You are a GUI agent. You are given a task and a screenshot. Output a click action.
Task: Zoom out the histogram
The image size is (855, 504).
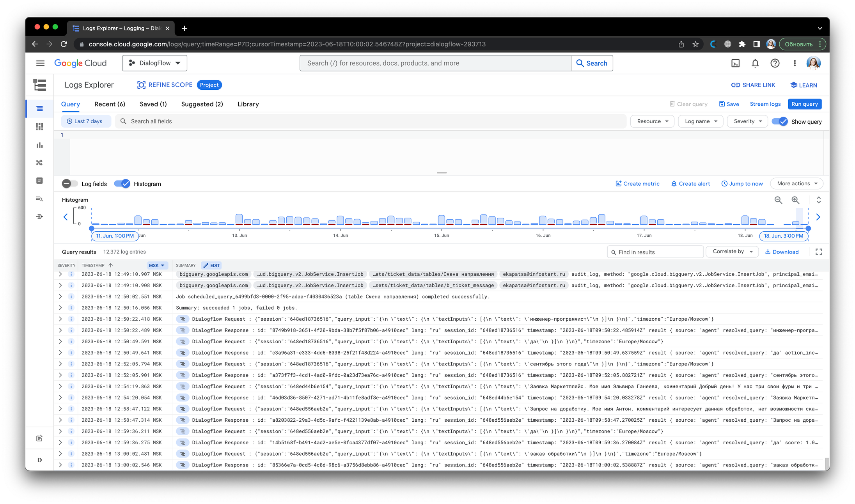[778, 200]
